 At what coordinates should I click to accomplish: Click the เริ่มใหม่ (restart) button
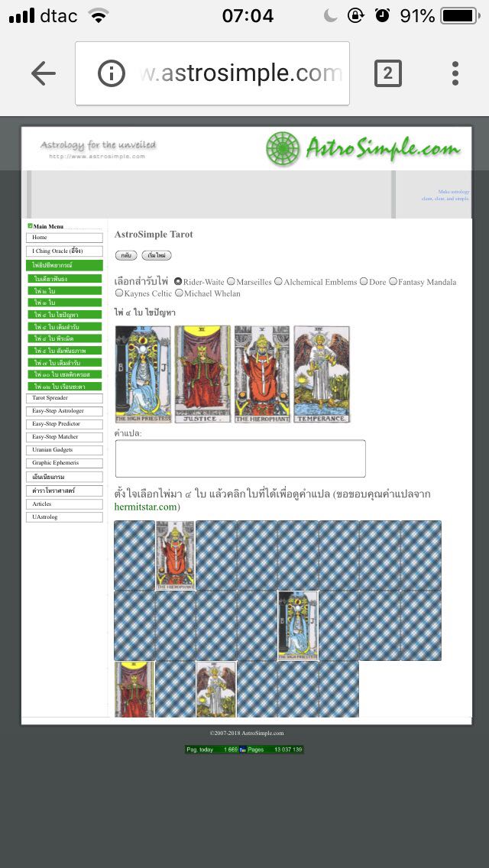[x=157, y=255]
